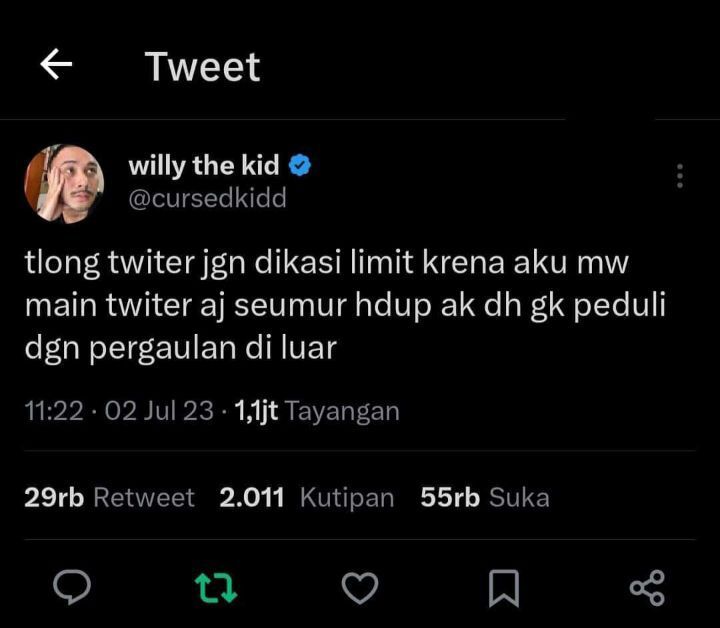This screenshot has height=628, width=720.
Task: Open the reply speech bubble icon
Action: coord(72,587)
